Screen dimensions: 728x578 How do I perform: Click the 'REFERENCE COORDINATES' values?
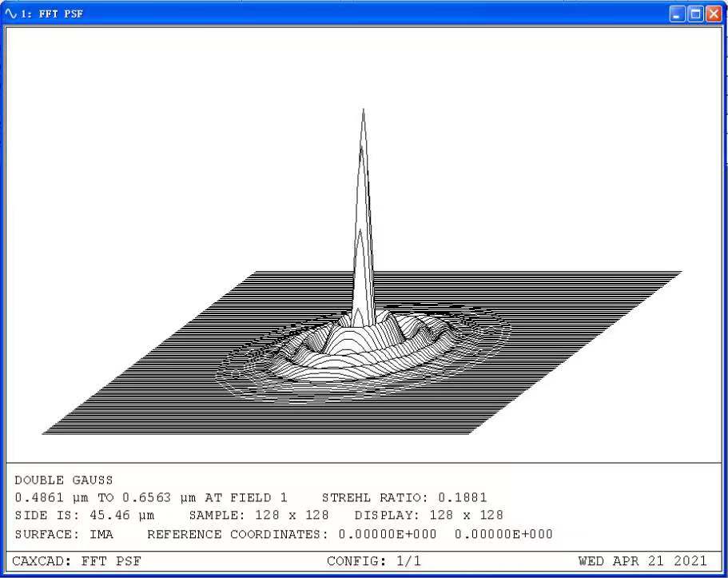(x=446, y=534)
